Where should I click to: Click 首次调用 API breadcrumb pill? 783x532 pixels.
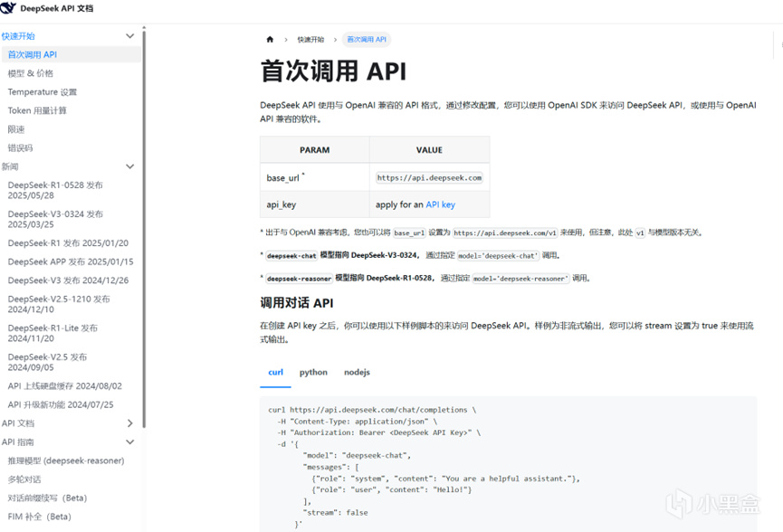[x=367, y=40]
